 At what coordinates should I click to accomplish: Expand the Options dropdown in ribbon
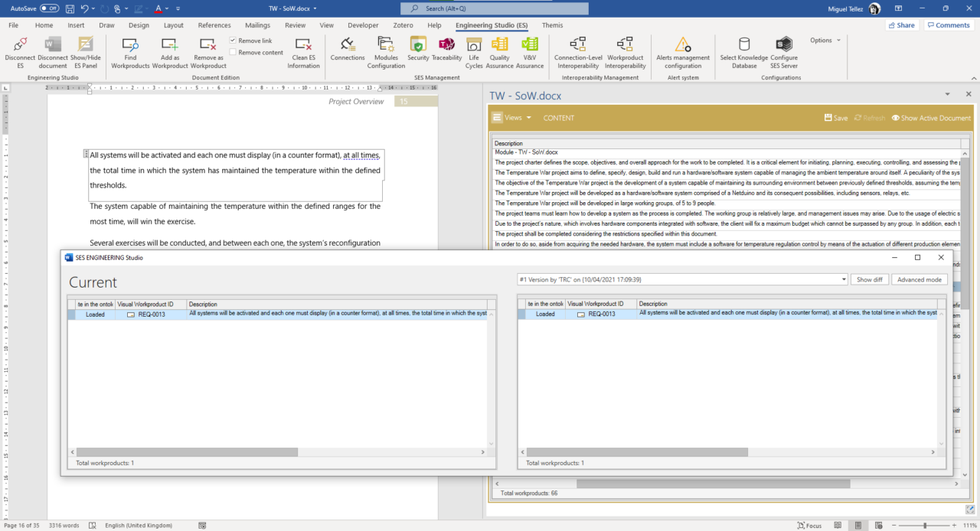tap(825, 41)
